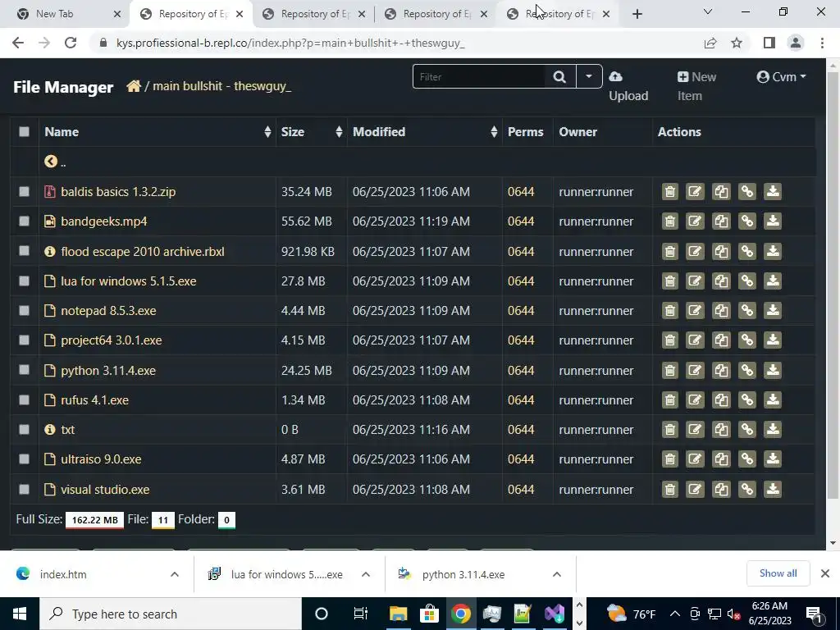
Task: Bookmark this page with the star icon
Action: click(x=737, y=43)
